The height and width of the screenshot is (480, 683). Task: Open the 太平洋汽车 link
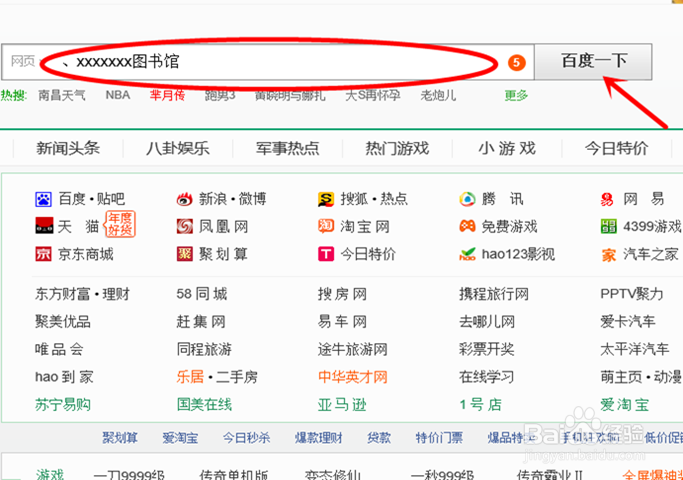(635, 349)
